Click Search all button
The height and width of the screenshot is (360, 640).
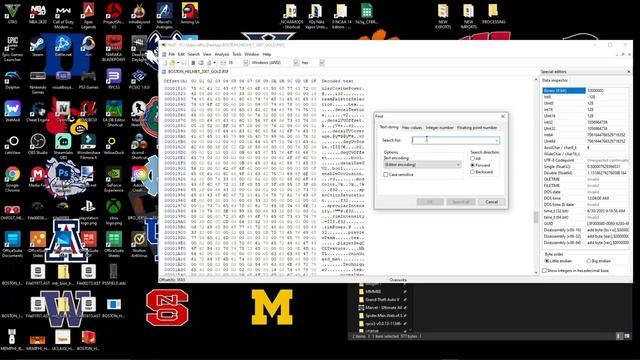pyautogui.click(x=461, y=202)
